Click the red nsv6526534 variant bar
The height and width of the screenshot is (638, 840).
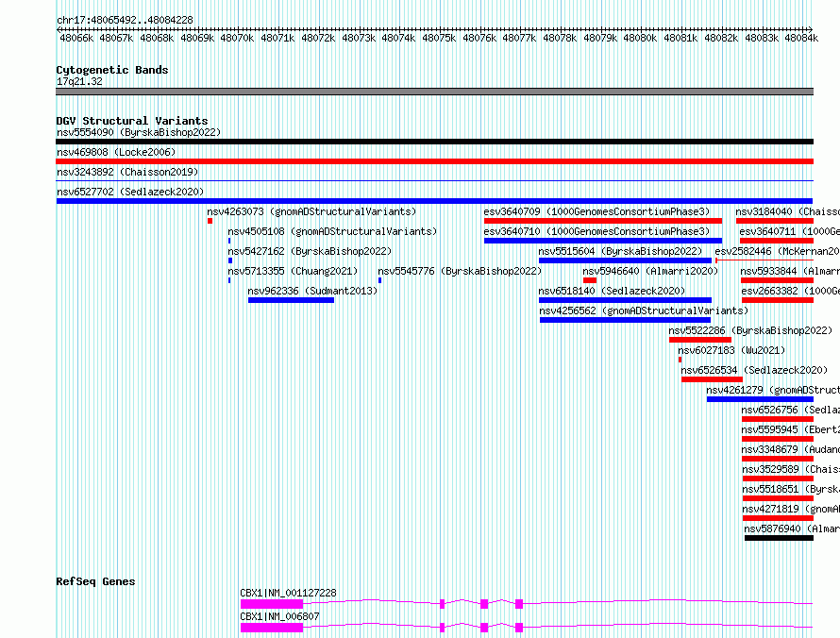712,379
